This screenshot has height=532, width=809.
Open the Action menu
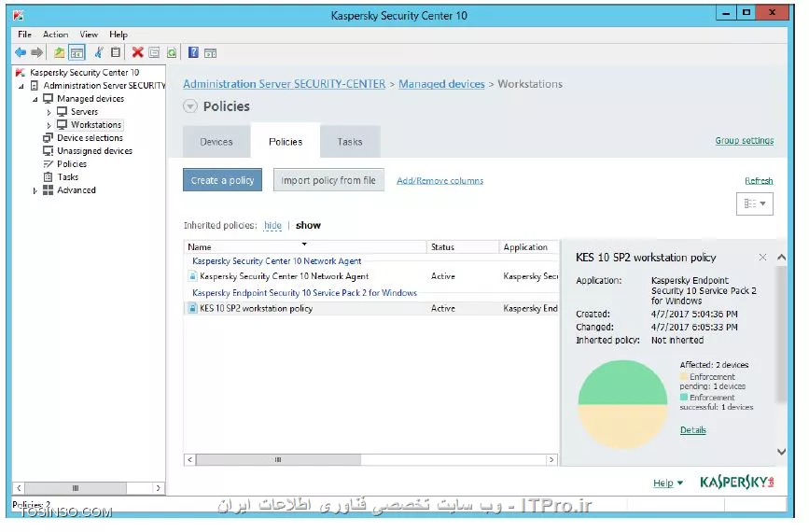click(55, 35)
